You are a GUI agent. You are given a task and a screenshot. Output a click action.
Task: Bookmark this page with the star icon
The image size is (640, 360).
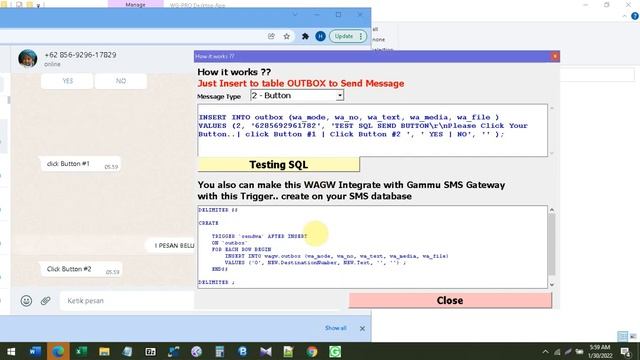[287, 36]
